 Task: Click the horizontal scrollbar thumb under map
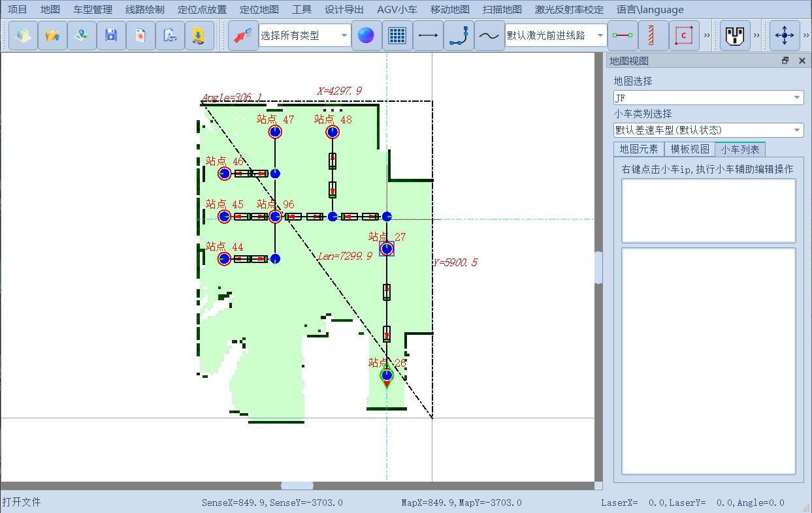coord(297,486)
